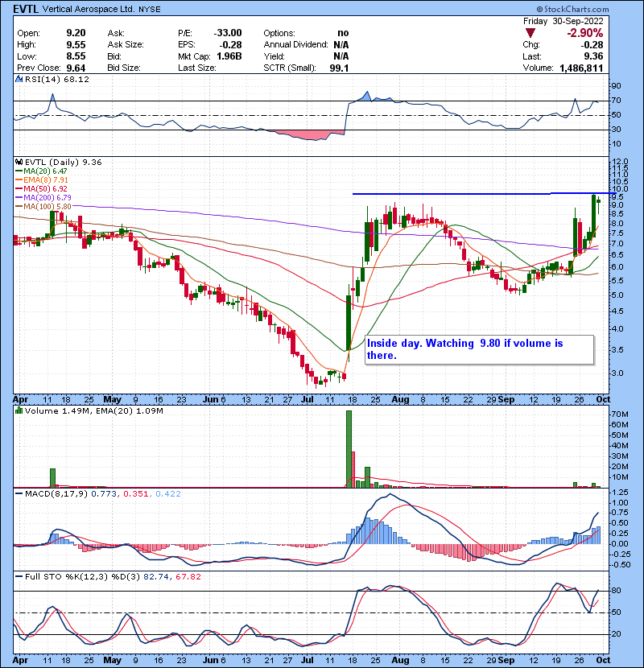
Task: Click the Volume 1.49M, EMA(20) 1.09M label
Action: tap(93, 411)
